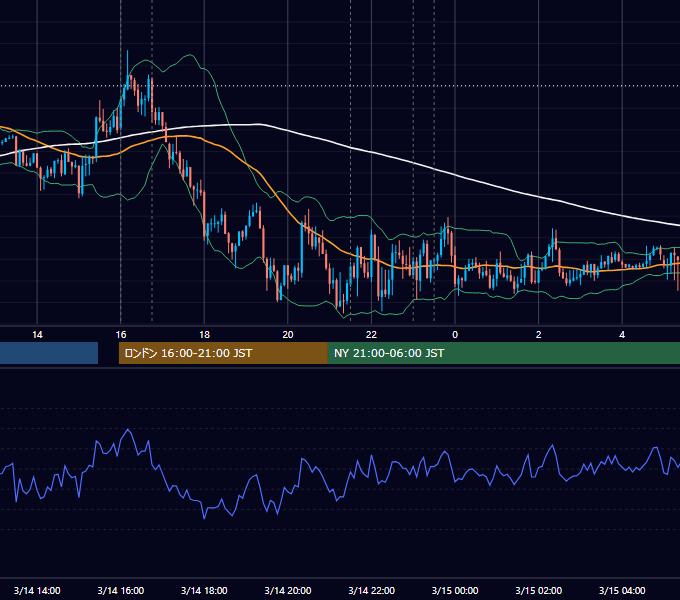680x600 pixels.
Task: Click hour label 20 on price chart axis
Action: [x=288, y=335]
